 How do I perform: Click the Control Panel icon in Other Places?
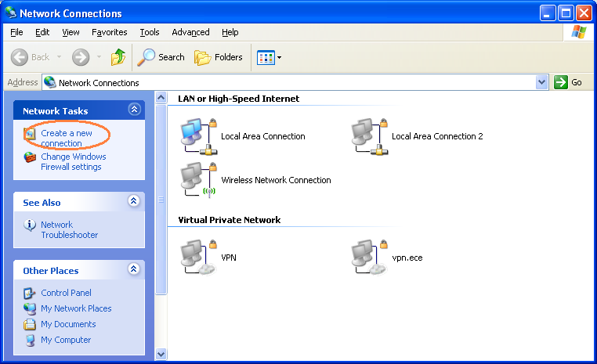click(x=29, y=294)
